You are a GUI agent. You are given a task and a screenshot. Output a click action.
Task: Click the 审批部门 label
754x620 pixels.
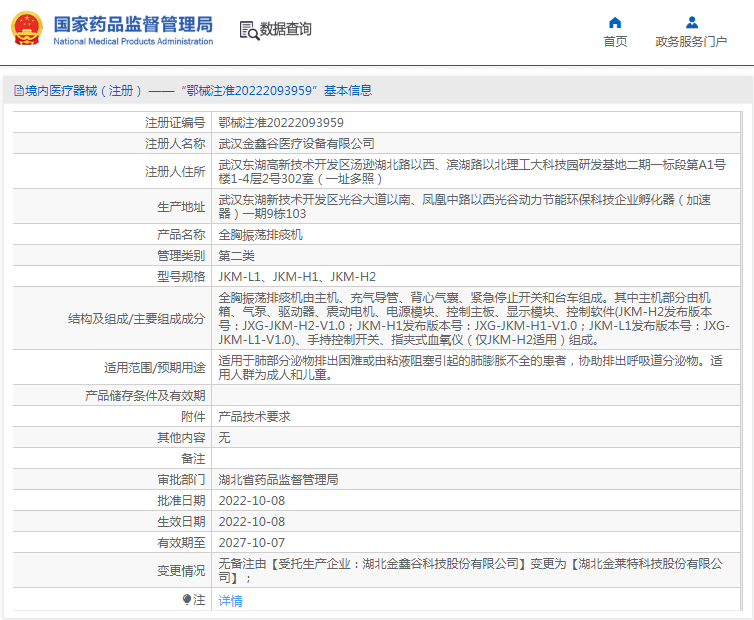[x=181, y=480]
